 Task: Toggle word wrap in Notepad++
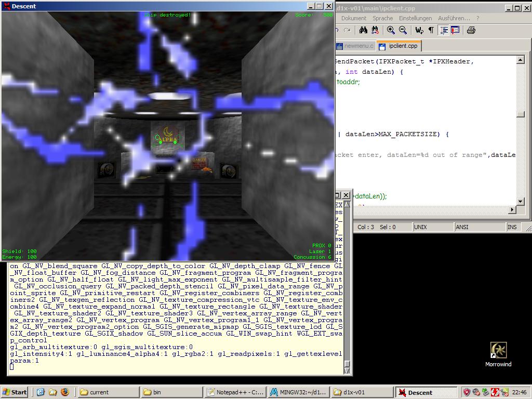419,30
